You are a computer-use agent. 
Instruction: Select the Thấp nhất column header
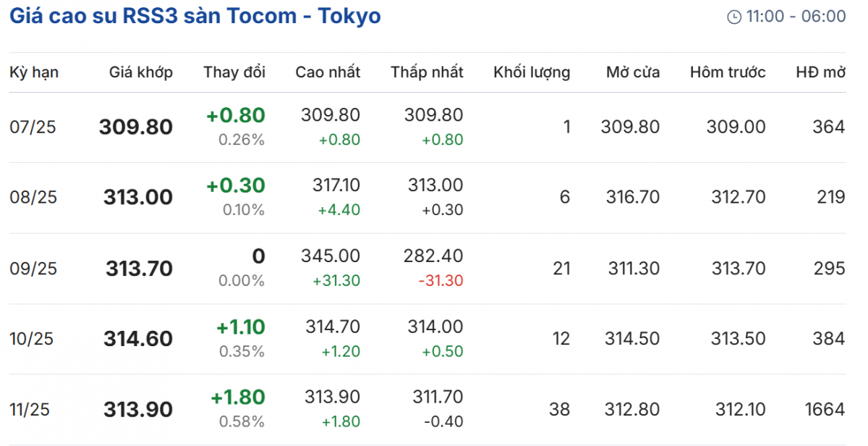tap(427, 72)
